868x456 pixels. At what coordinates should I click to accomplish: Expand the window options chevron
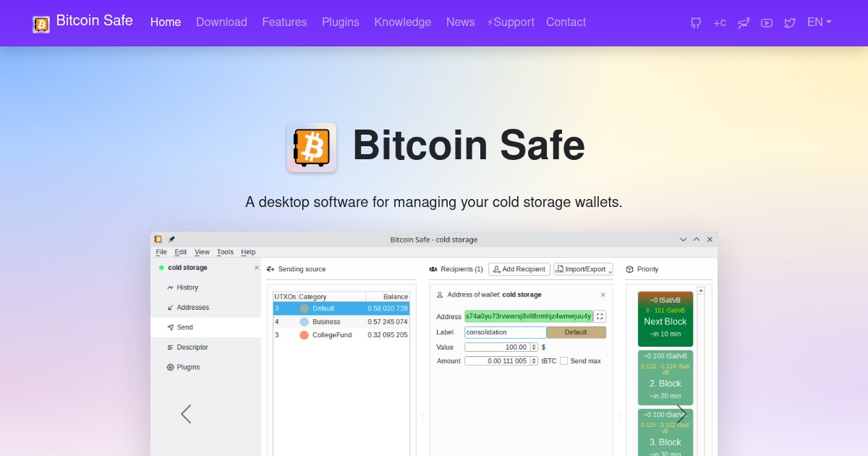point(683,239)
